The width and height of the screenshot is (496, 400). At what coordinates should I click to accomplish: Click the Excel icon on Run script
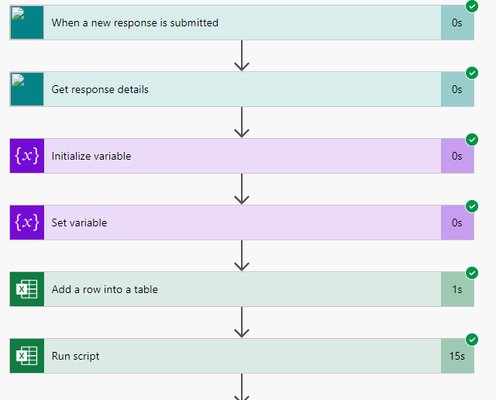(x=27, y=356)
